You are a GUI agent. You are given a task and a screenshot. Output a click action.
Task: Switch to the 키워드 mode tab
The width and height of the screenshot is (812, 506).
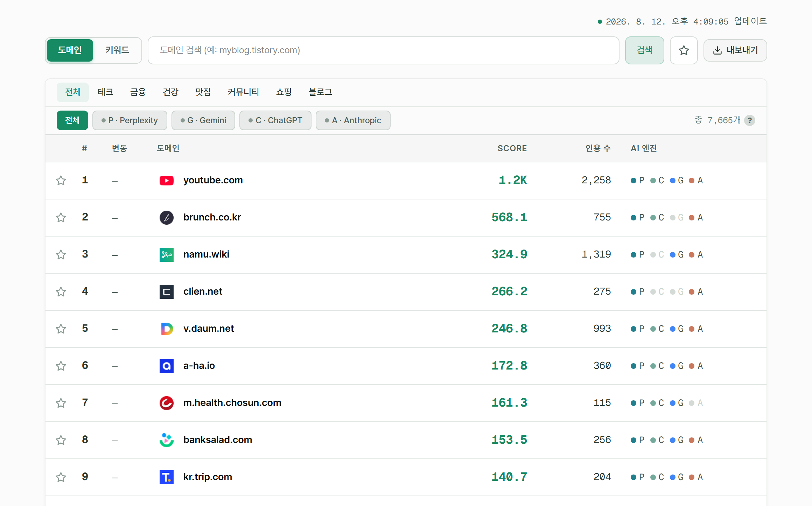click(117, 50)
